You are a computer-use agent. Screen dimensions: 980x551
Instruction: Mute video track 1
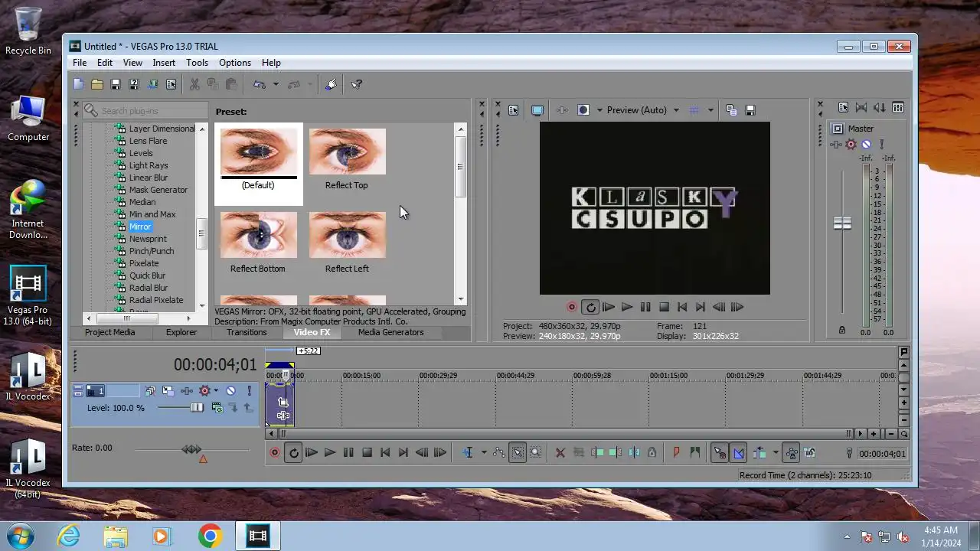click(230, 391)
